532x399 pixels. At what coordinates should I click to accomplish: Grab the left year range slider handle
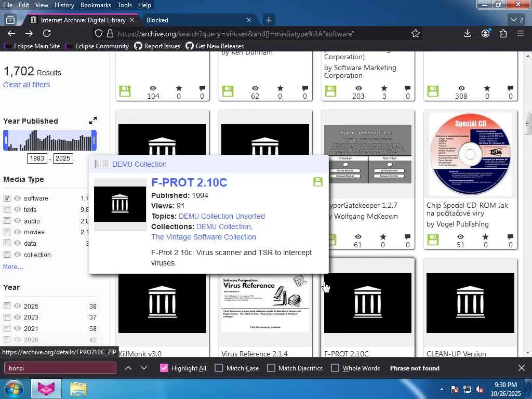pos(6,140)
